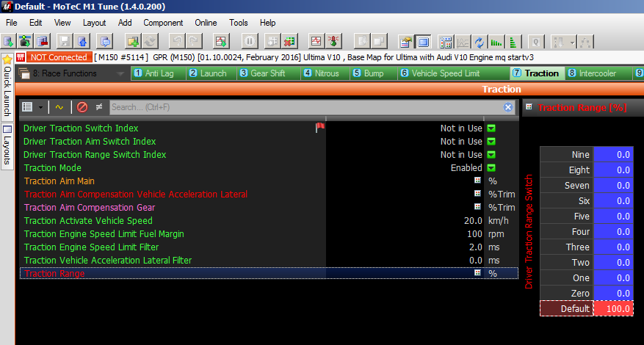Viewport: 644px width, 345px height.
Task: Switch to the Intercooler tab
Action: tap(597, 73)
